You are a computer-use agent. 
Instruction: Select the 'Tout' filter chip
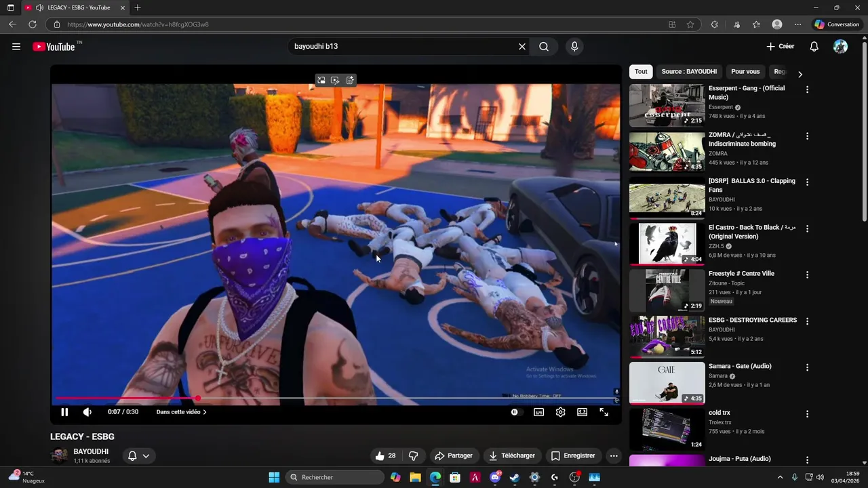point(641,71)
